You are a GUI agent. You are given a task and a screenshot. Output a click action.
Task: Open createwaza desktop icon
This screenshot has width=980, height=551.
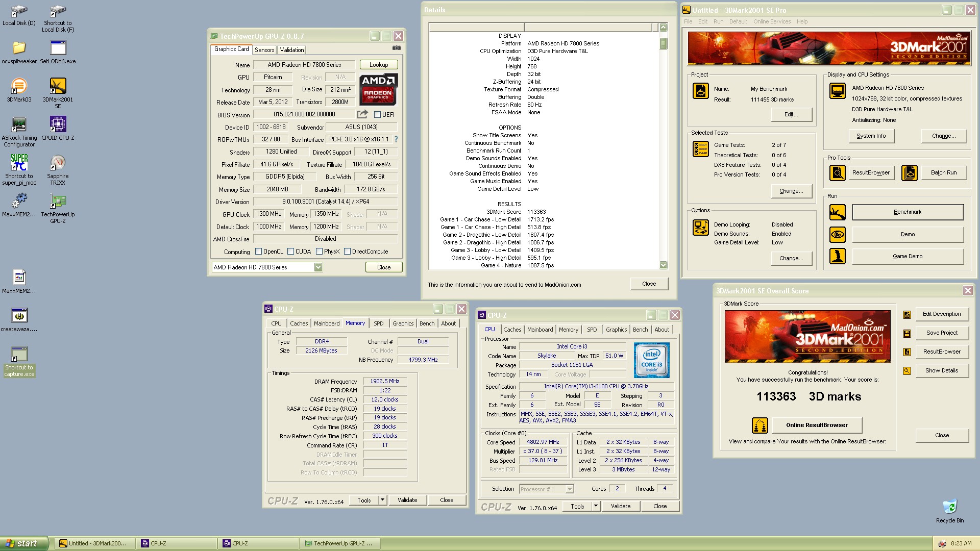click(x=19, y=320)
